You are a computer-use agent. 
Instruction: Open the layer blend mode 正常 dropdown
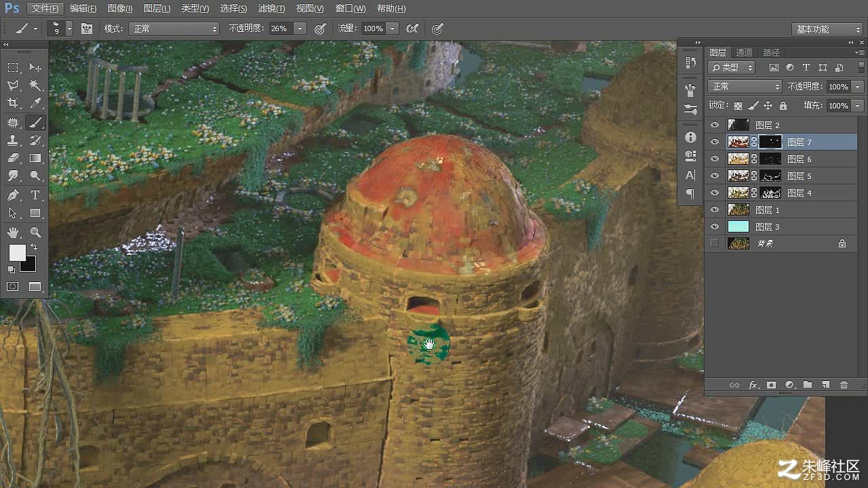745,87
